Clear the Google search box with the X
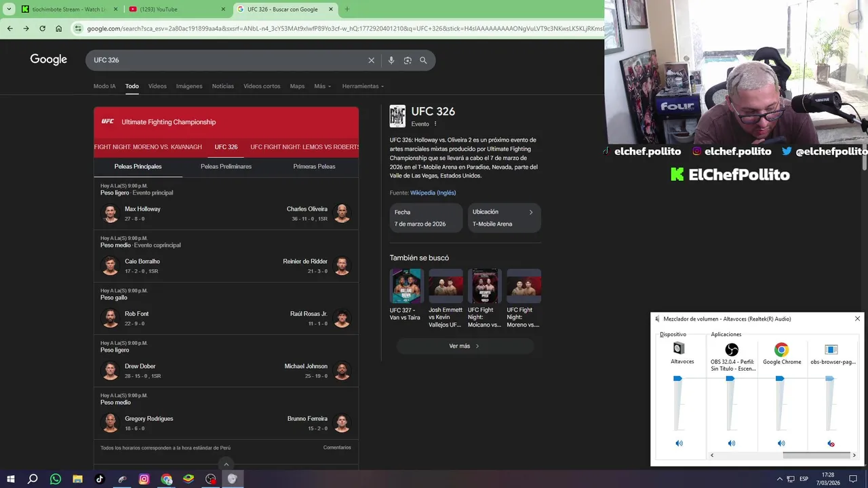 (371, 60)
